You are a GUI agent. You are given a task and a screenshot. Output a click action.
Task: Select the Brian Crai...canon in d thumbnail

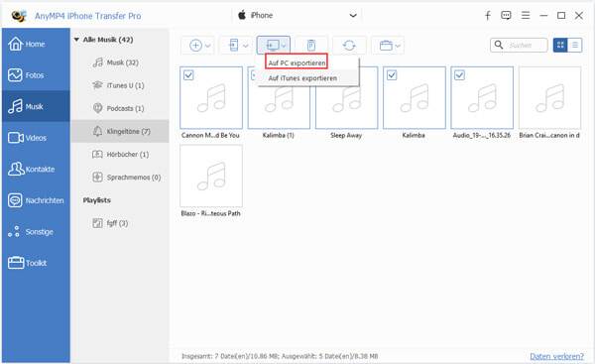[549, 97]
